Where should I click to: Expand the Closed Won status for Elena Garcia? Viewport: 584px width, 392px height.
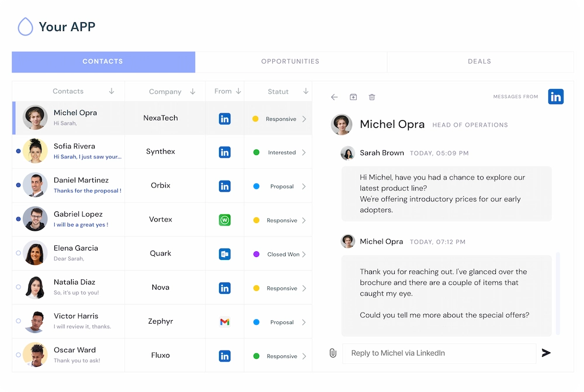[304, 254]
